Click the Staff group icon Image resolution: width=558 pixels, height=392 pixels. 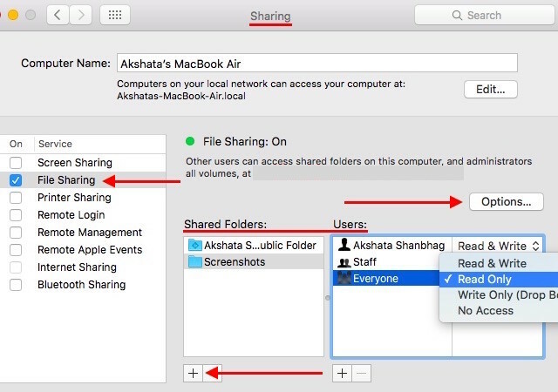click(x=344, y=262)
